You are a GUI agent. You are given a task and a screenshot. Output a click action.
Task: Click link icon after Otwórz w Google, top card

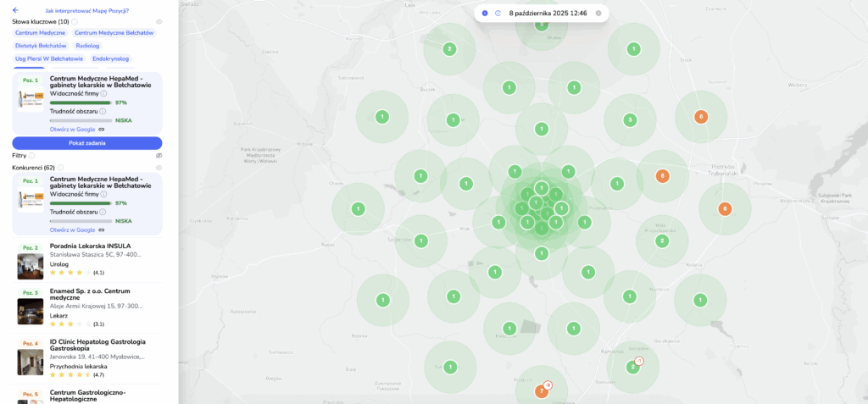[102, 129]
